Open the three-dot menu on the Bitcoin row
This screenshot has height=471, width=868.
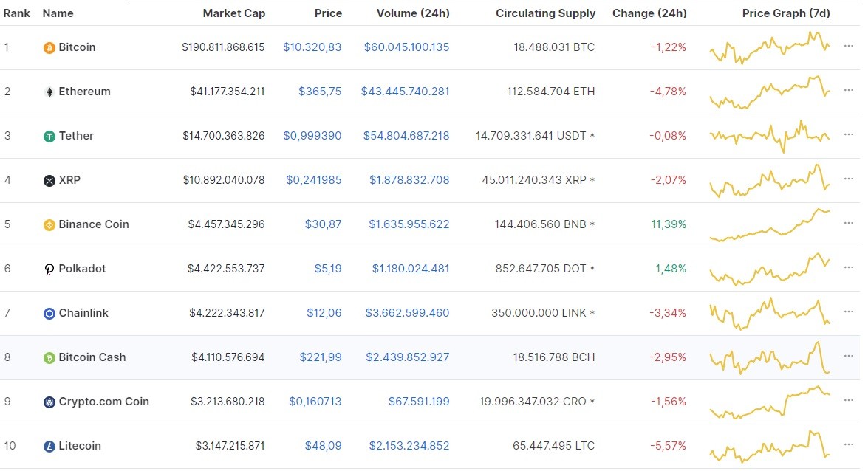click(850, 47)
